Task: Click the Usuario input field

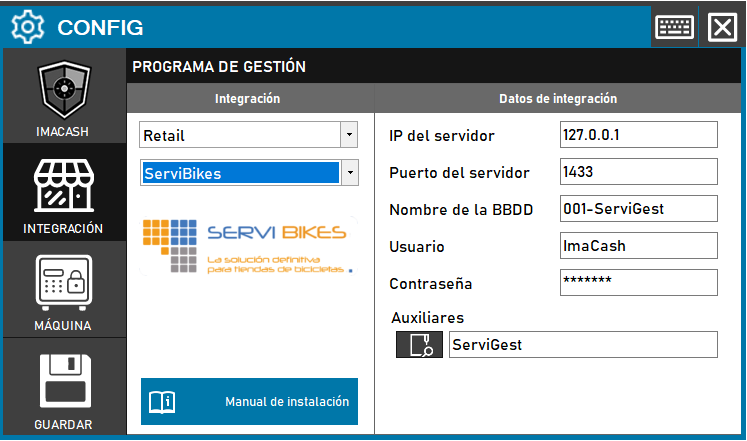Action: point(638,246)
